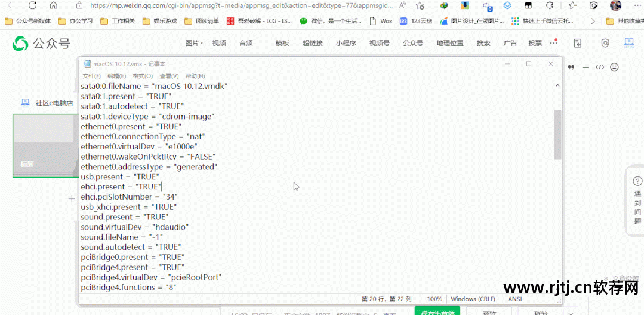The image size is (644, 315).
Task: Go to the browser home page
Action: point(54,5)
